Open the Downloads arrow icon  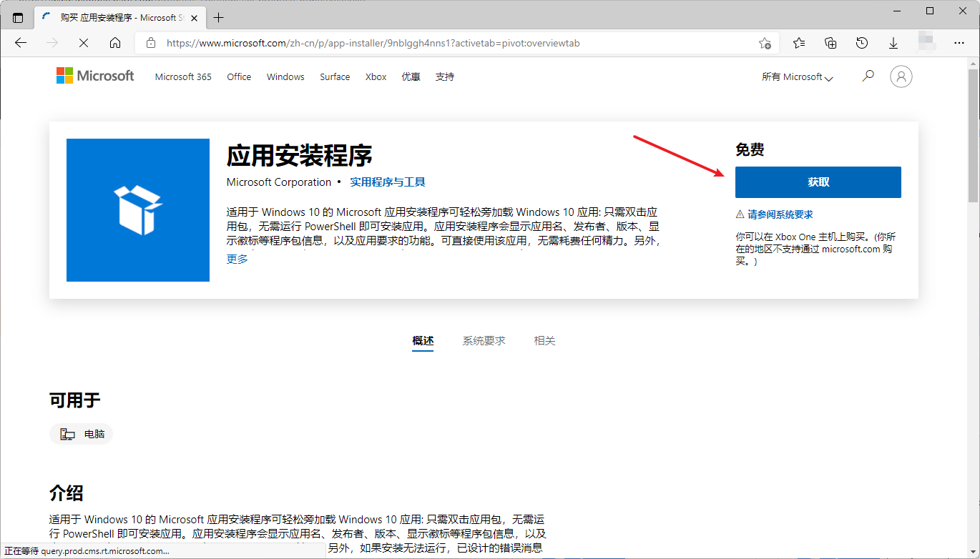[893, 43]
